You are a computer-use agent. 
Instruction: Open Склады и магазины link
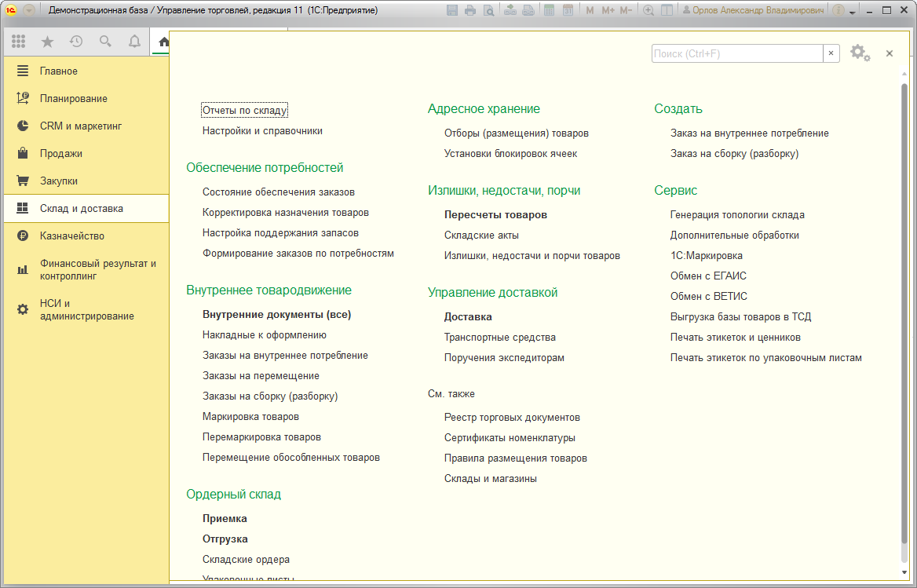(491, 479)
